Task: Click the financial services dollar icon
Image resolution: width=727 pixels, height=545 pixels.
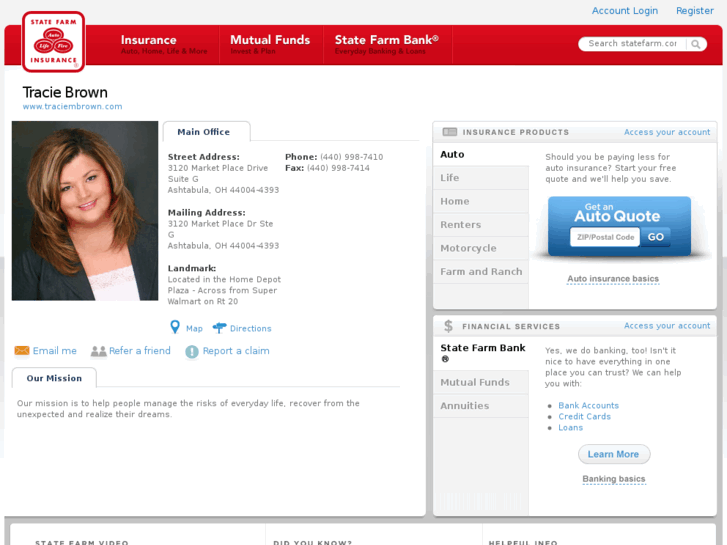Action: pos(448,326)
